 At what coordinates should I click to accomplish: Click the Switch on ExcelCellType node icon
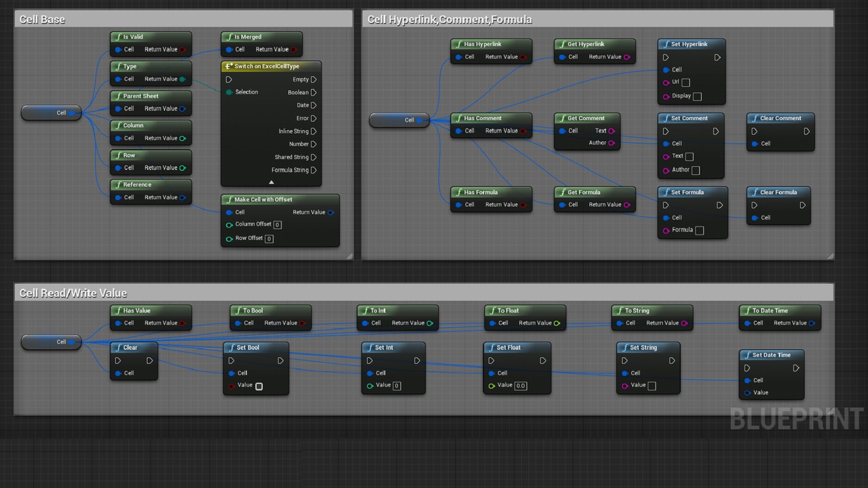click(229, 66)
